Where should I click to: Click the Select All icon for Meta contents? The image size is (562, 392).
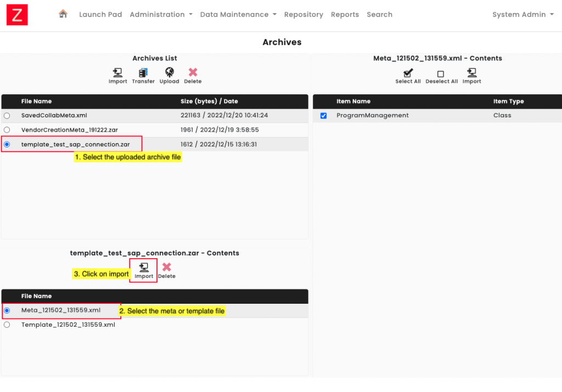click(408, 75)
